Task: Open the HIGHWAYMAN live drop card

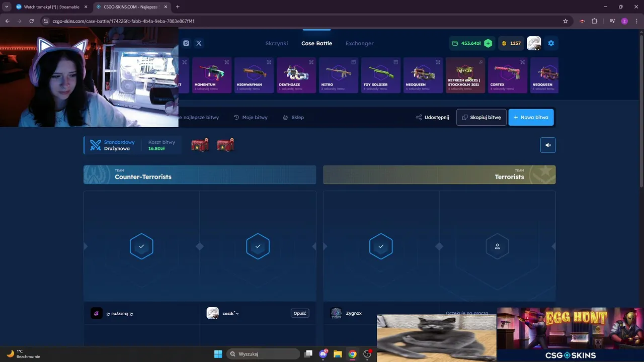Action: pyautogui.click(x=254, y=75)
